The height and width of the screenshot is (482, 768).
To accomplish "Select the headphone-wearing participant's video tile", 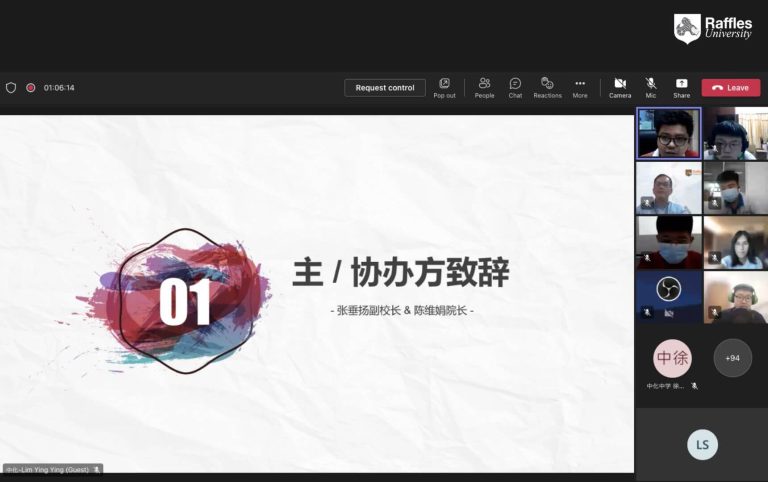I will pos(735,296).
